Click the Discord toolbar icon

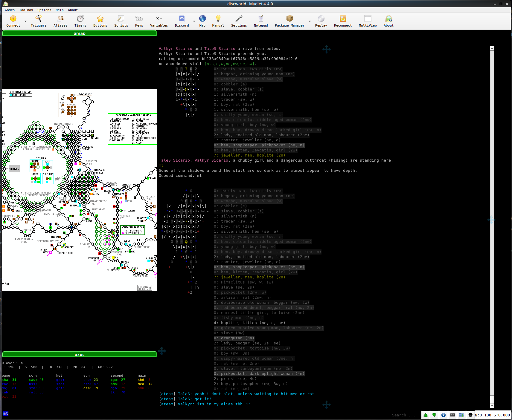click(182, 21)
